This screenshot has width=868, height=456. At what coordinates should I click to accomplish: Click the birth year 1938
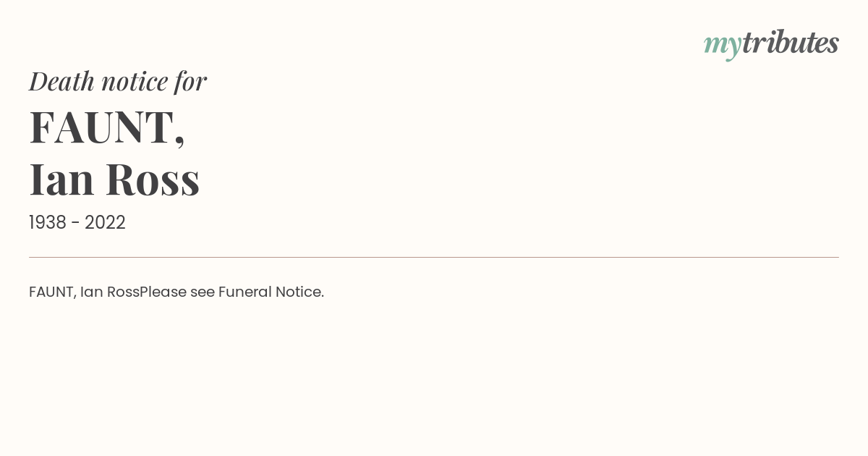pyautogui.click(x=48, y=223)
